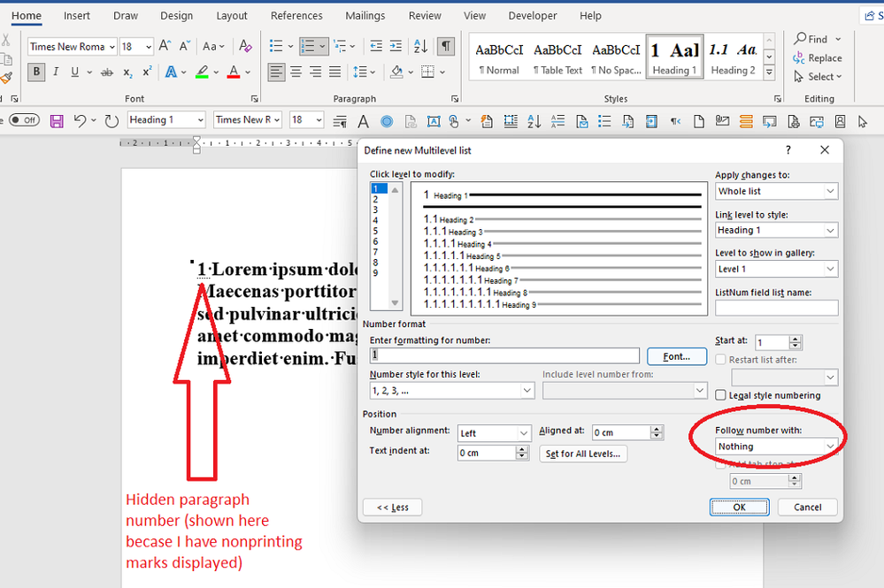Center the paragraph text
The width and height of the screenshot is (884, 588).
coord(296,73)
